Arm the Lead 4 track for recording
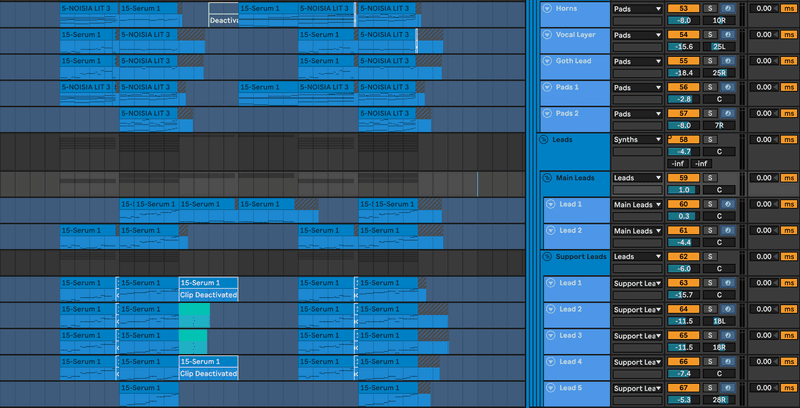 (727, 362)
